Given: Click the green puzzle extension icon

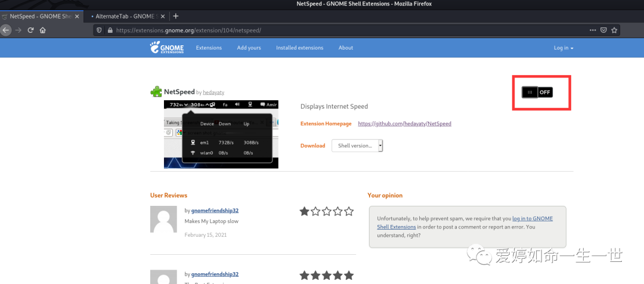Looking at the screenshot, I should tap(156, 92).
